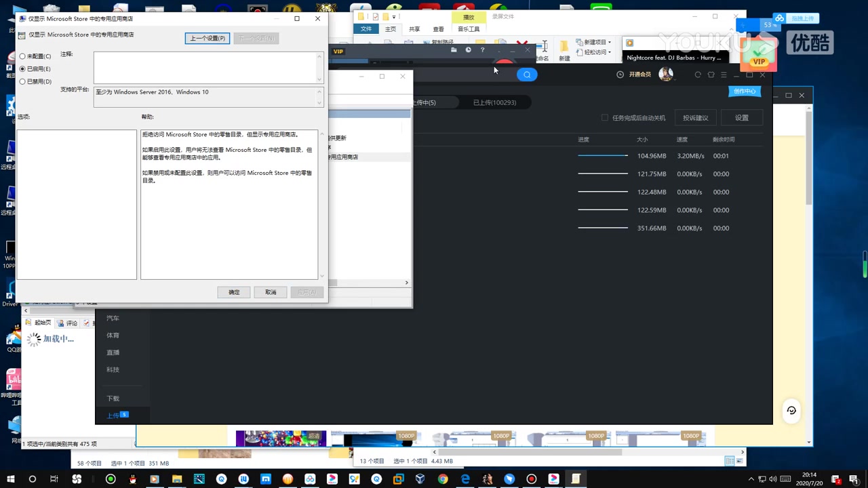Select the 已禁用(D) radio button
This screenshot has width=868, height=488.
(23, 81)
